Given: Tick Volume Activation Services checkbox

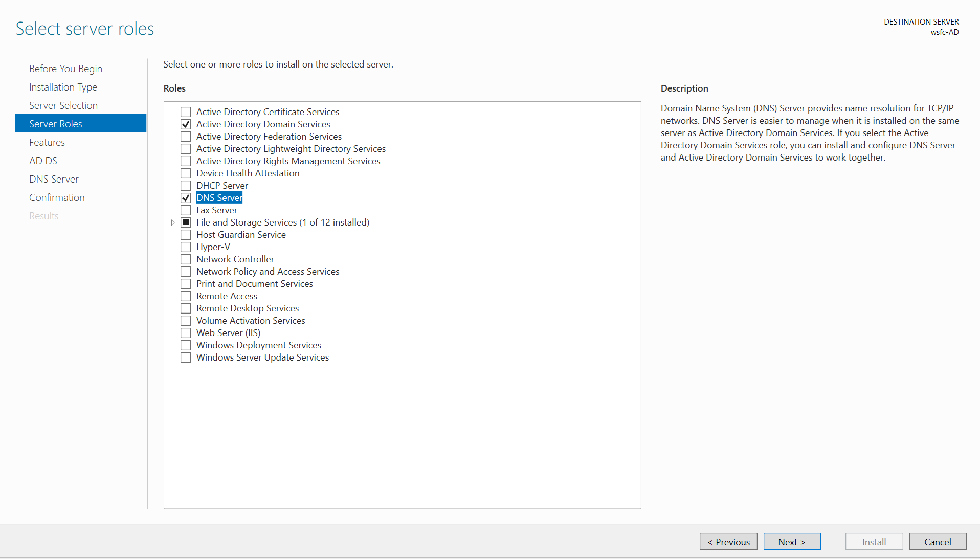Looking at the screenshot, I should 186,321.
